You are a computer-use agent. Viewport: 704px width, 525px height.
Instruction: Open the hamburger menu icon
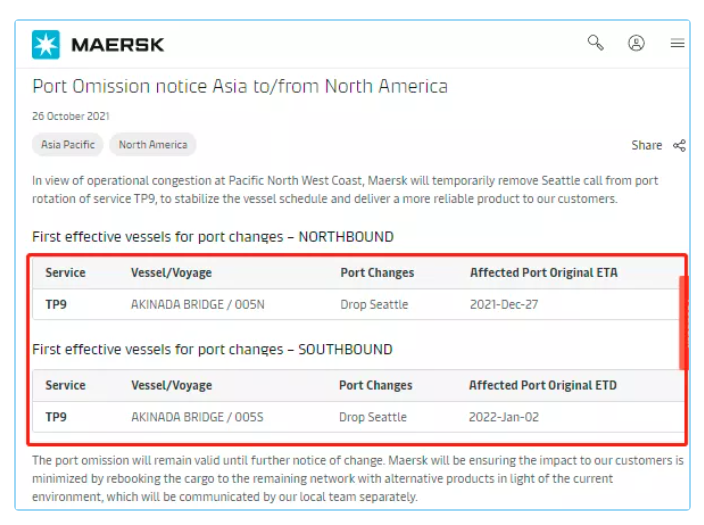(x=677, y=44)
